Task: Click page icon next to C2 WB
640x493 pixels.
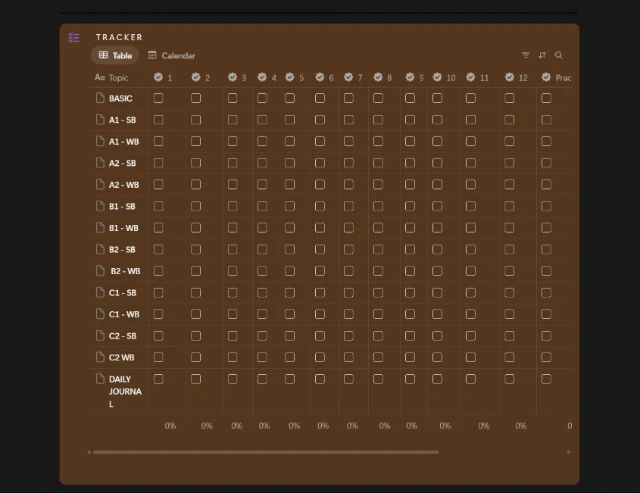Action: click(100, 357)
